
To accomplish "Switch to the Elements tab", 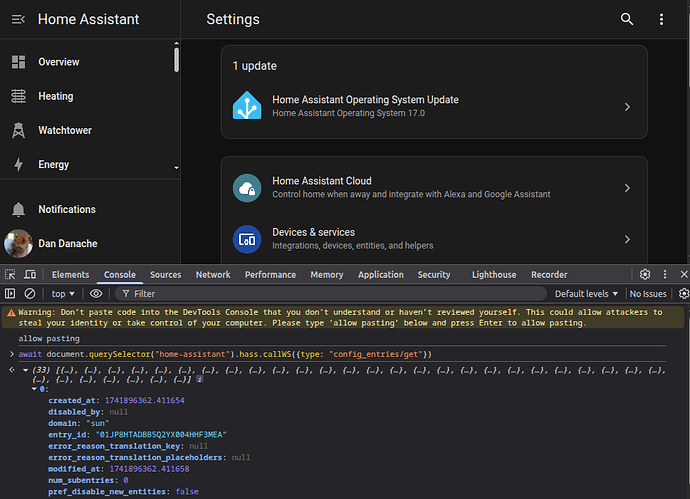I will (x=70, y=275).
